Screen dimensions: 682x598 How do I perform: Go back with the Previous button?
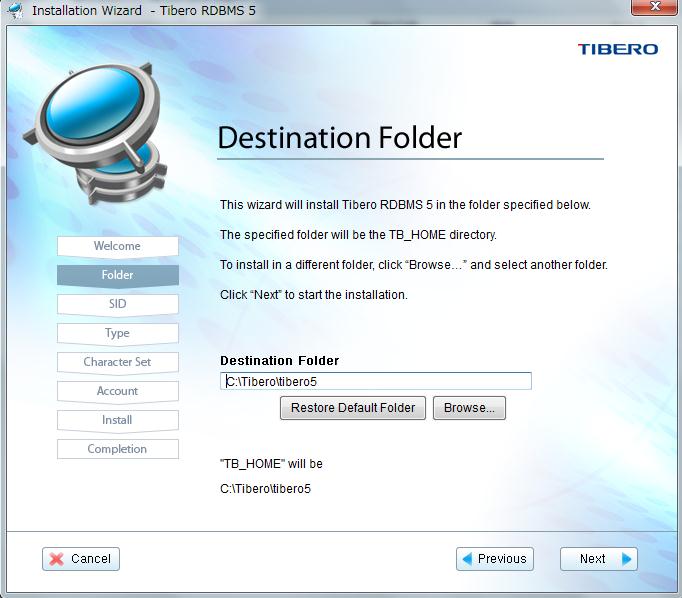point(495,558)
